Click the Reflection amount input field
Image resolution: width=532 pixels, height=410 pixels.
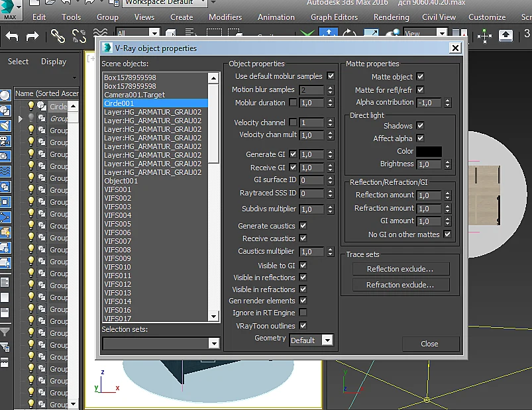pos(429,195)
